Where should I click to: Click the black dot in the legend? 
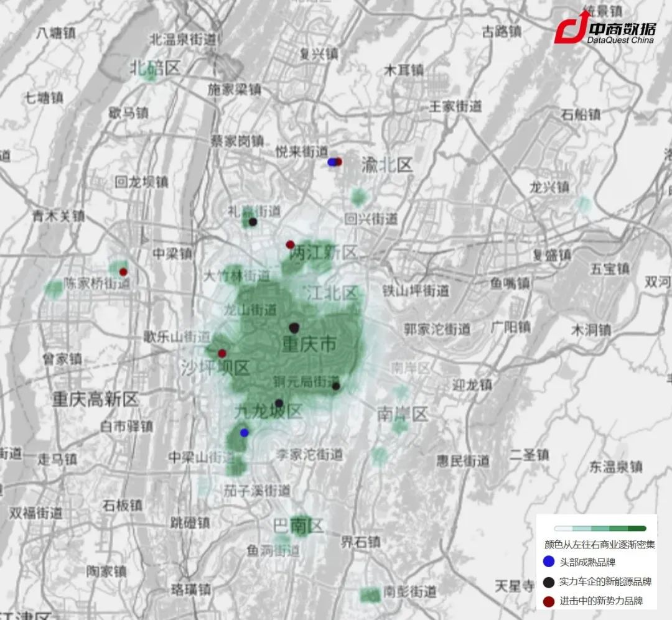(548, 582)
